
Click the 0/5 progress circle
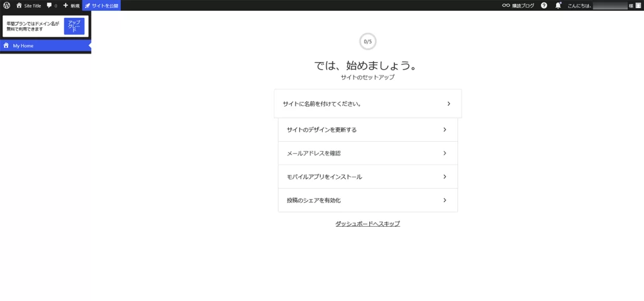click(x=368, y=42)
